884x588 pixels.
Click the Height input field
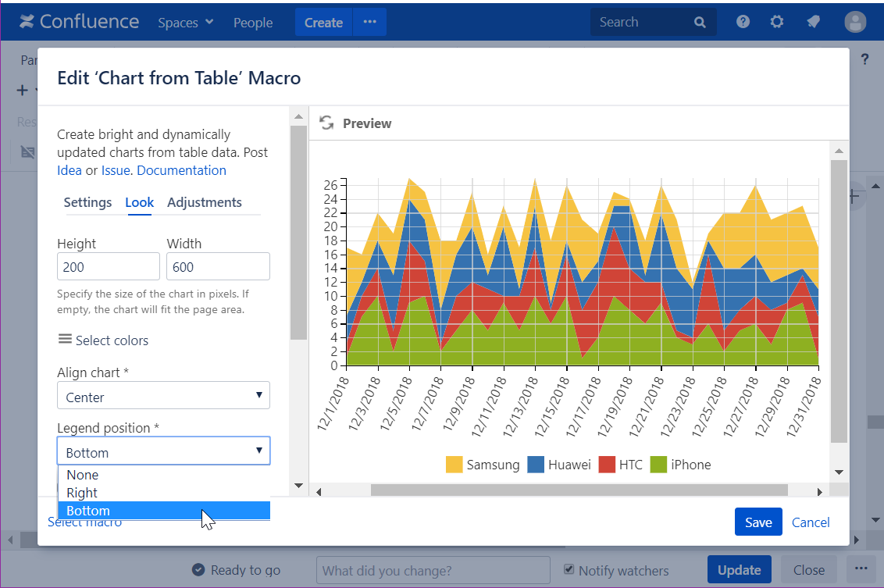[109, 266]
